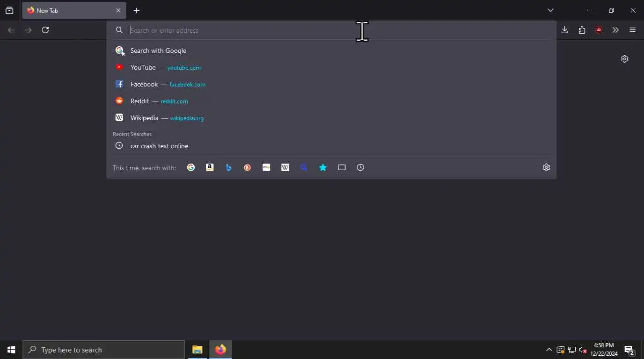
Task: Open the Windows Start menu
Action: pyautogui.click(x=11, y=350)
